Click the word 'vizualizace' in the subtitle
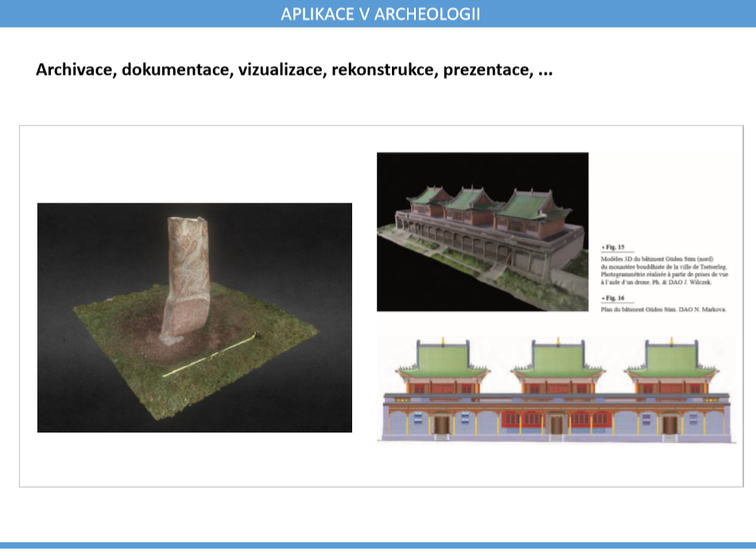 point(281,70)
